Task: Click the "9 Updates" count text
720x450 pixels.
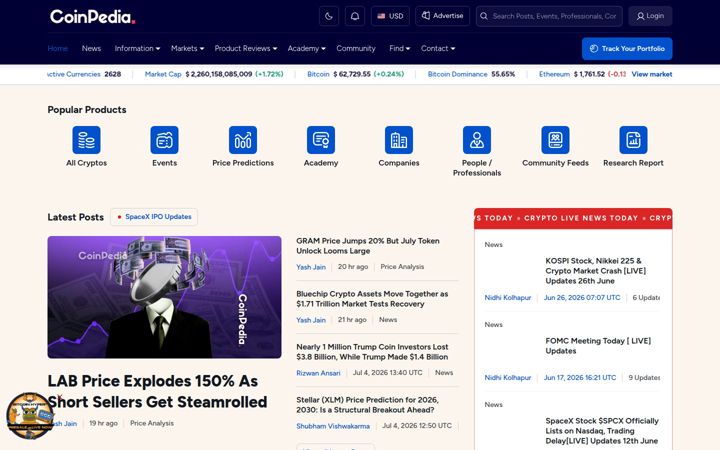Action: 644,377
